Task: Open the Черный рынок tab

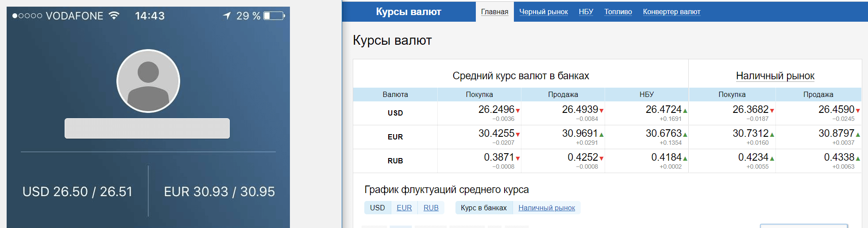Action: click(544, 12)
